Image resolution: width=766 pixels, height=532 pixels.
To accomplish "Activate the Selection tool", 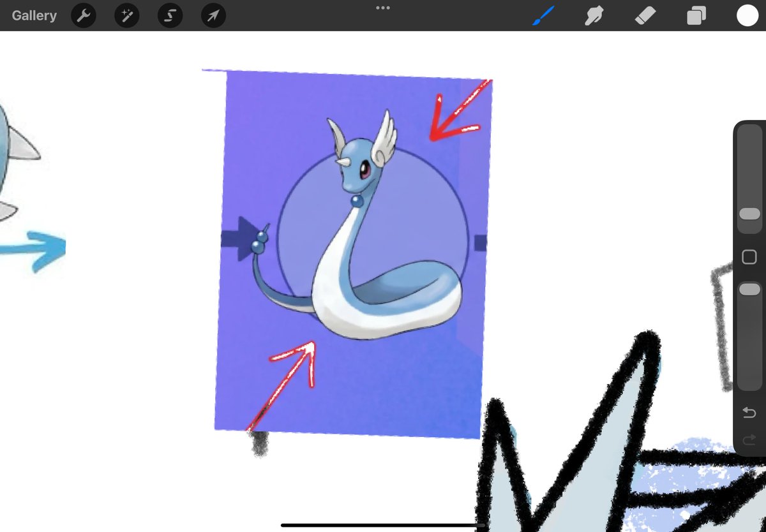I will 170,16.
